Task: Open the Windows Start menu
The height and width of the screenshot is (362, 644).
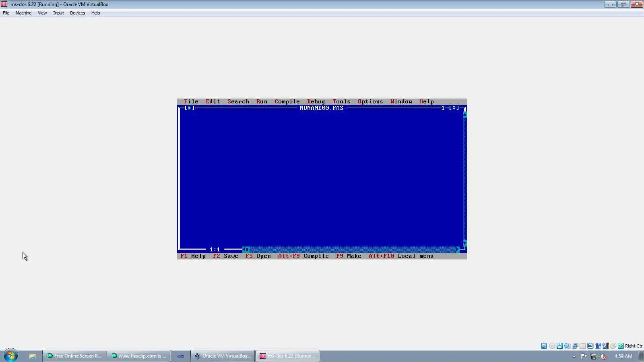Action: (x=11, y=356)
